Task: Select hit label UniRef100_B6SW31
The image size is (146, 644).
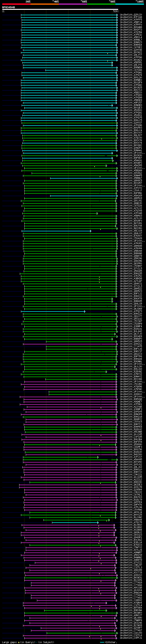Action: (x=131, y=578)
